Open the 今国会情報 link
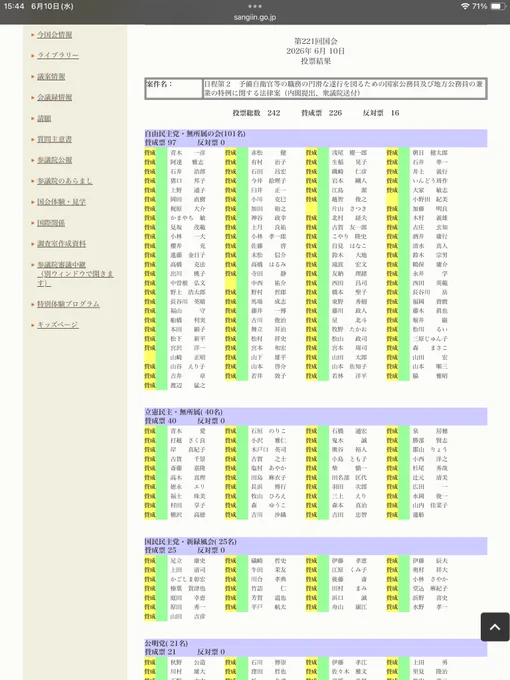 [55, 35]
